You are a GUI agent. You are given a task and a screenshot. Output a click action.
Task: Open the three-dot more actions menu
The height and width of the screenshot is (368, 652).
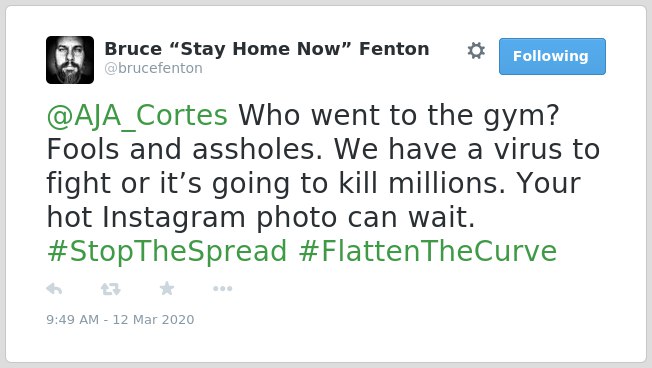pos(222,289)
